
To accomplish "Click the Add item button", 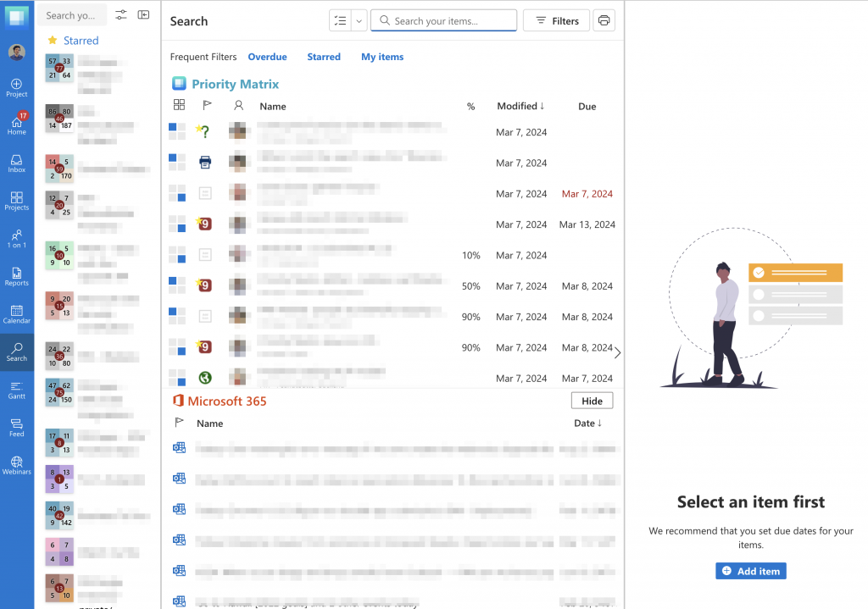I will coord(750,570).
